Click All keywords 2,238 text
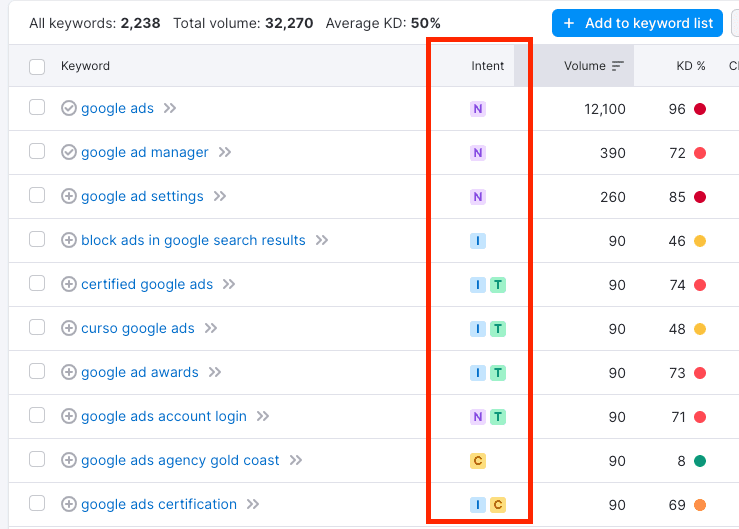 [95, 23]
